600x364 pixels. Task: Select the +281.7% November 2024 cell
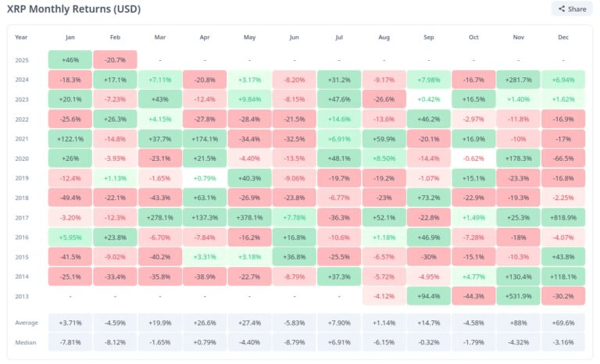518,79
